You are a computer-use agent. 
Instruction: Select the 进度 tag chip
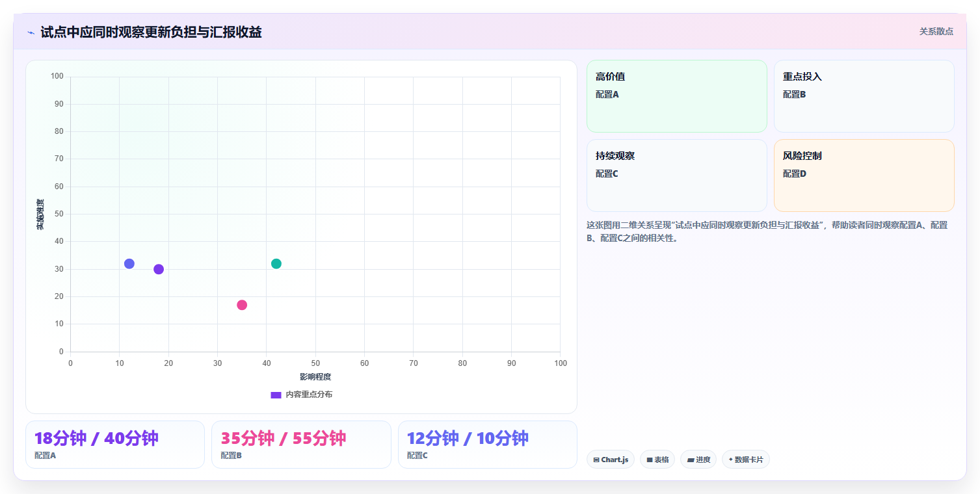click(x=698, y=460)
